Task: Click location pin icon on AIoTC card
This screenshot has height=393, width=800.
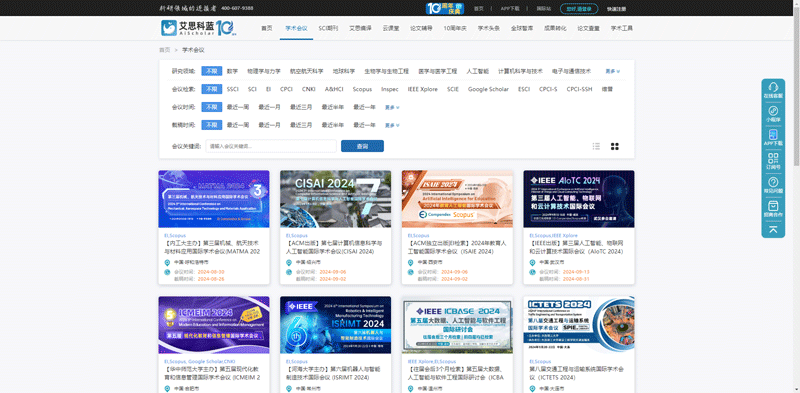Action: [532, 262]
